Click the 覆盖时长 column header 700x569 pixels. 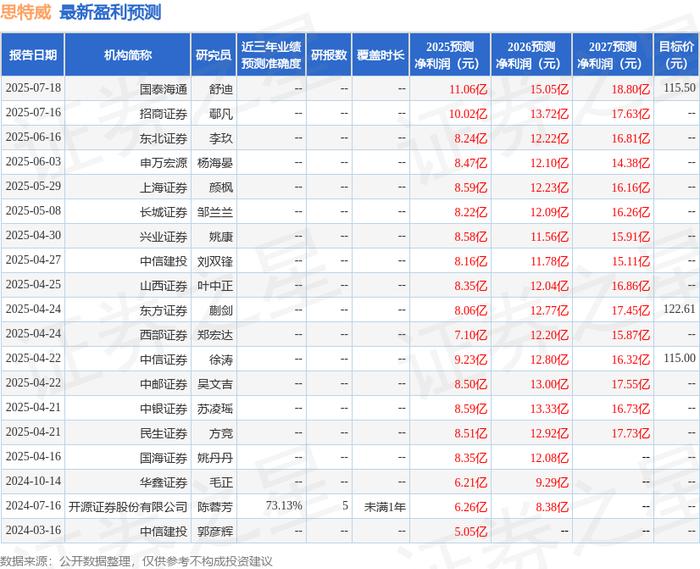tap(381, 55)
